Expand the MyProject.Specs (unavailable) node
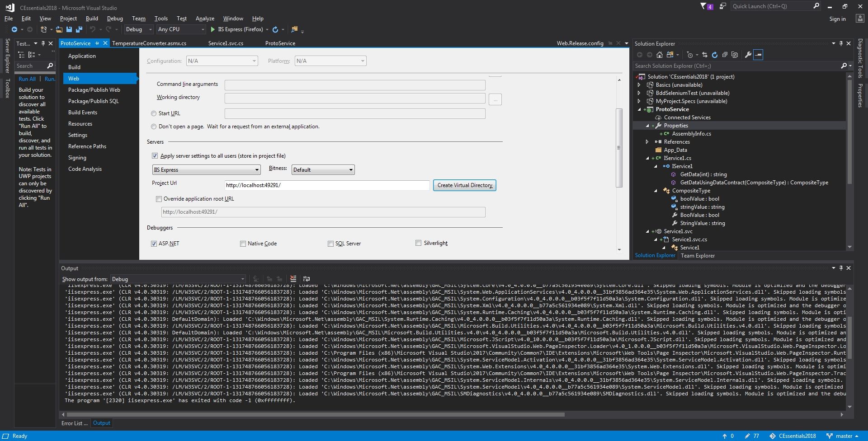The image size is (868, 441). tap(639, 101)
